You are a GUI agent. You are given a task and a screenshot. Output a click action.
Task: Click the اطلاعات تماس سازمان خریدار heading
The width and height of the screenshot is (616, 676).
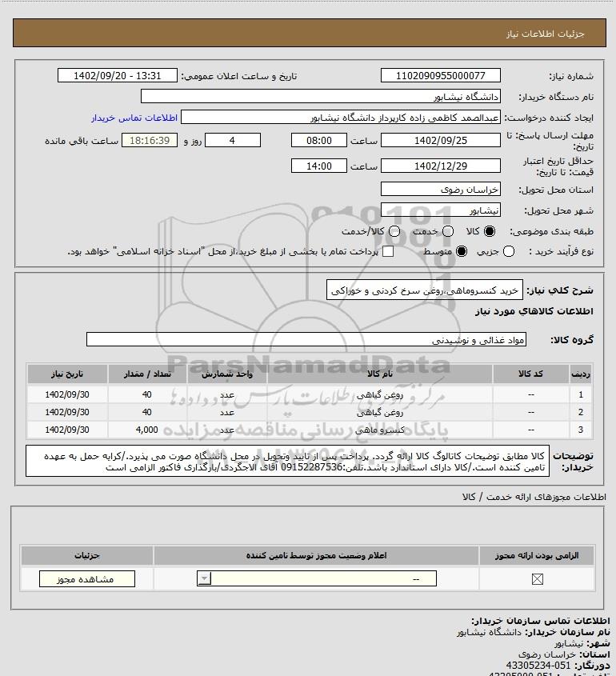pos(541,621)
